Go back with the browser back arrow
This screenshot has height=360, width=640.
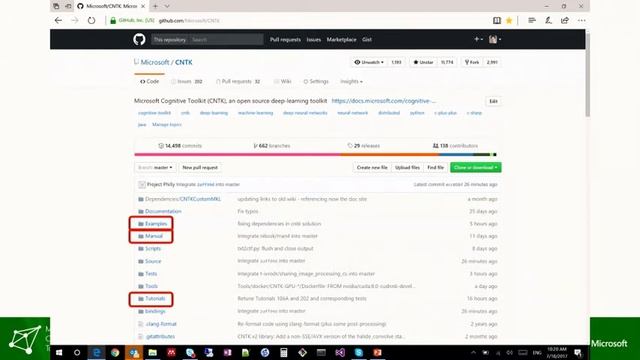tap(58, 20)
